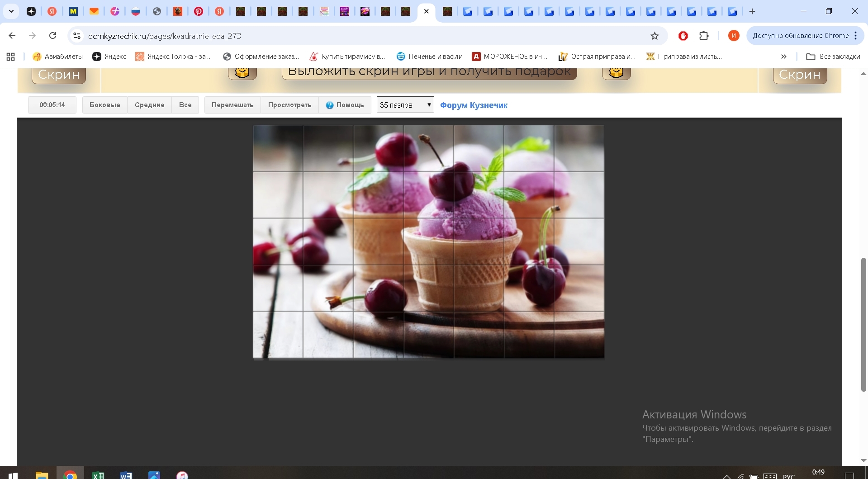The image size is (868, 479).
Task: Open the "Форум Кузнечик" link
Action: point(474,105)
